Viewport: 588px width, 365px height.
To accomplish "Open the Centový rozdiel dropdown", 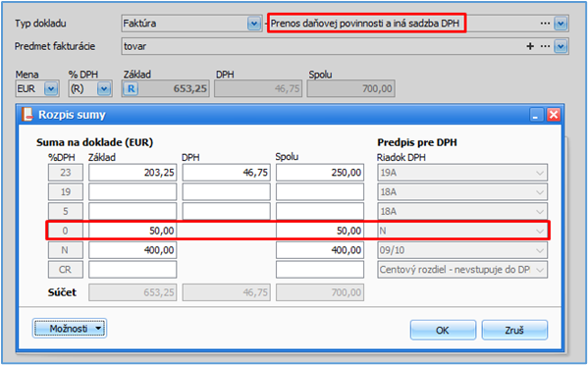I will [x=462, y=270].
